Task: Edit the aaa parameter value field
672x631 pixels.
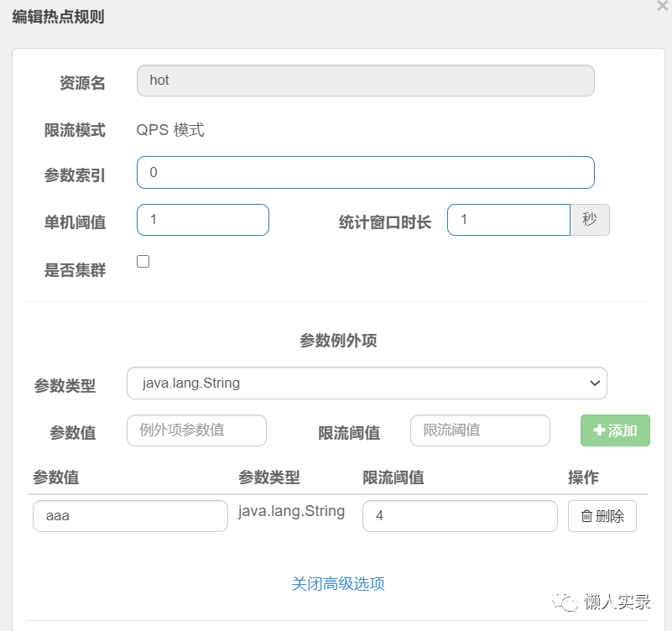Action: 130,516
